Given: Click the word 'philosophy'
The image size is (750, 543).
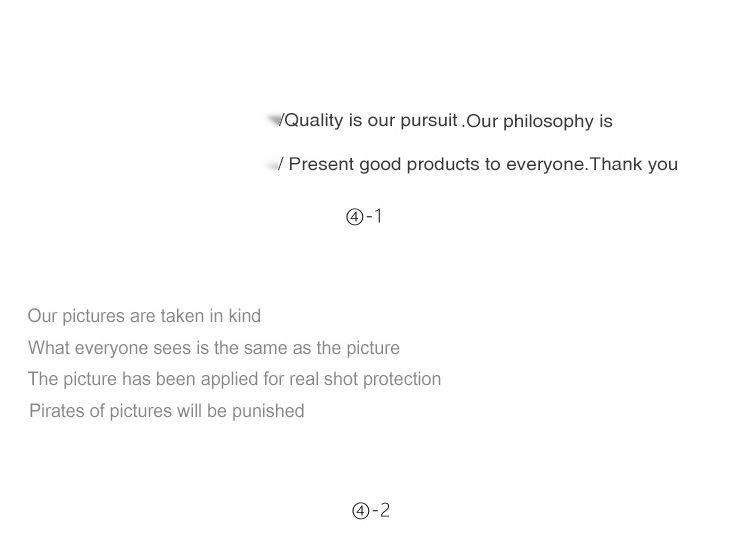Looking at the screenshot, I should [549, 122].
